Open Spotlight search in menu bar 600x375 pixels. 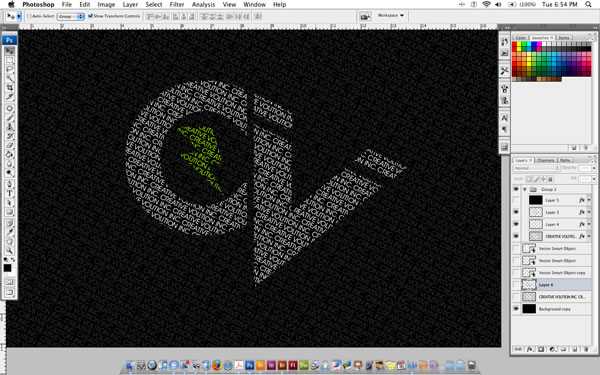(588, 5)
